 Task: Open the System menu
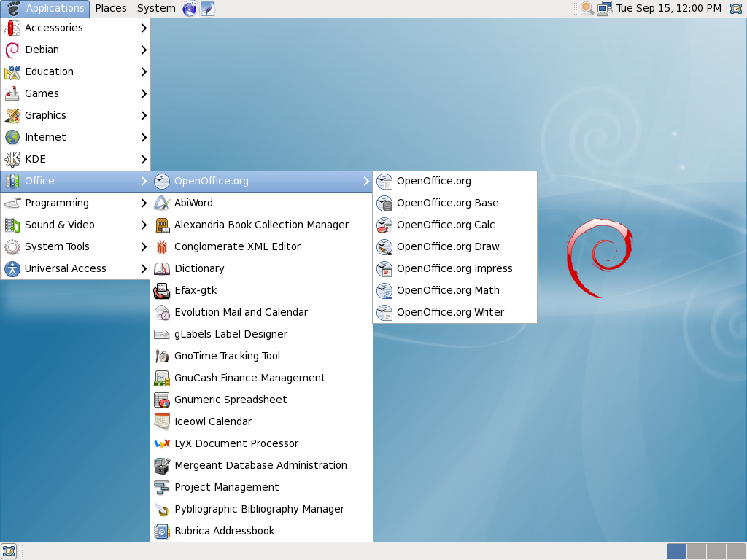156,8
